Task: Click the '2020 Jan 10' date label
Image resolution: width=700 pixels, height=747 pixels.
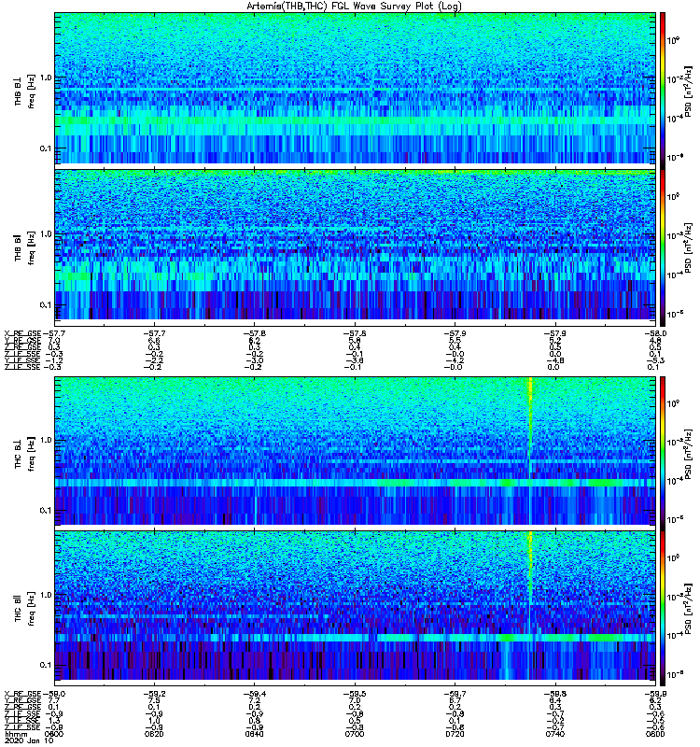Action: tap(28, 740)
